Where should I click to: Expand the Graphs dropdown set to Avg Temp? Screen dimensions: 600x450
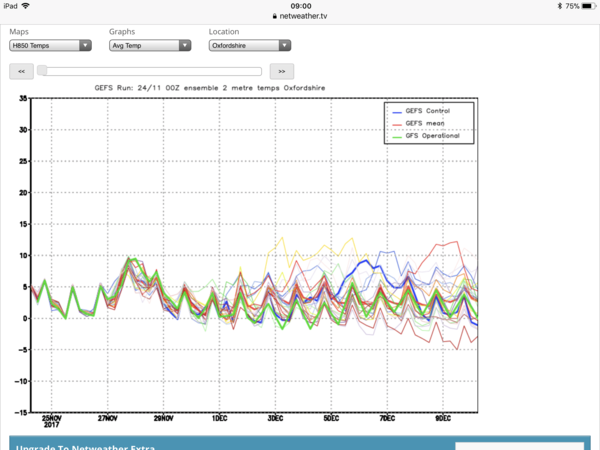[150, 45]
